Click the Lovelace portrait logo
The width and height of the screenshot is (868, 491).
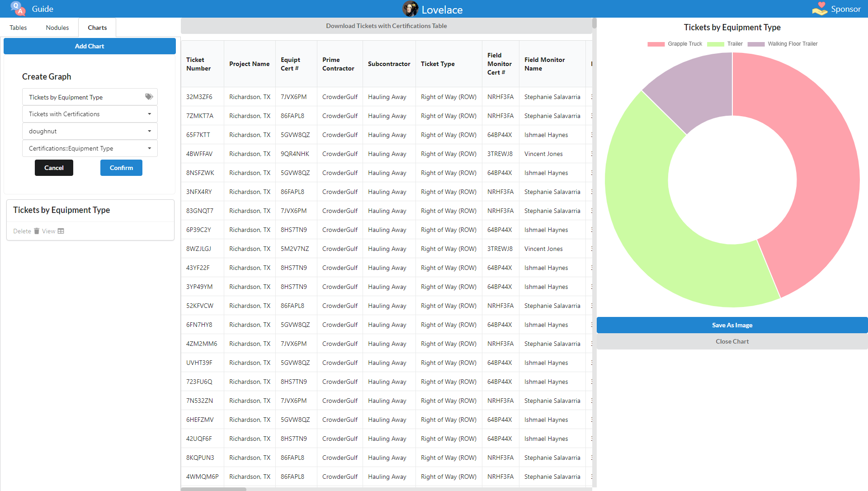click(410, 9)
